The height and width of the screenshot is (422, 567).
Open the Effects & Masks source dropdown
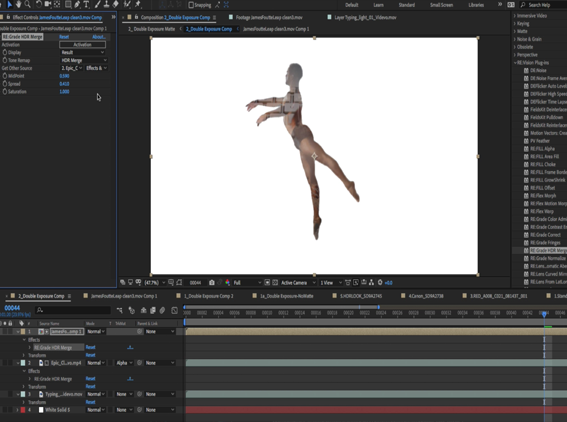point(96,68)
